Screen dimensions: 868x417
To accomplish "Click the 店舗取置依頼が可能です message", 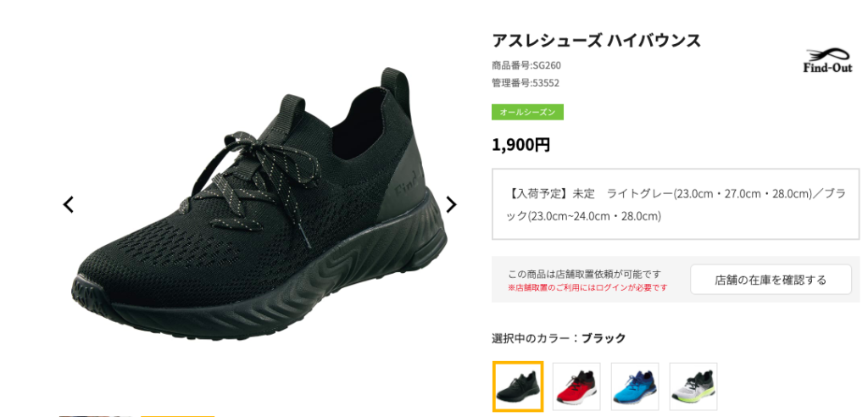I will 585,274.
